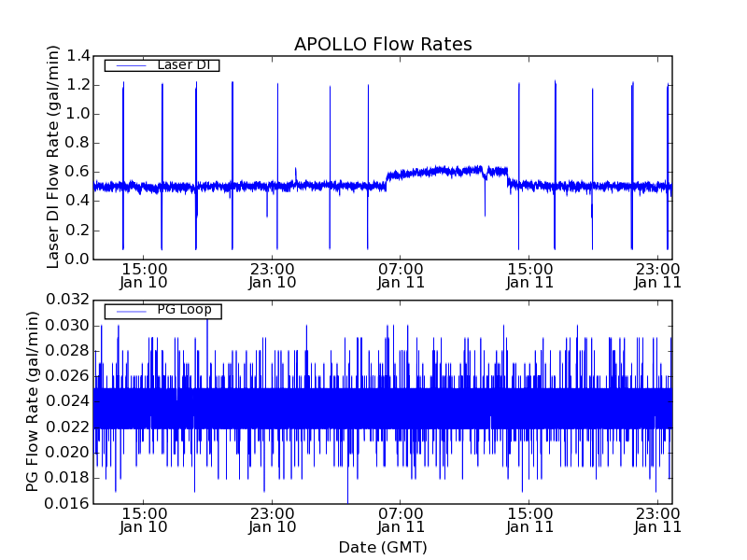This screenshot has height=560, width=747.
Task: Click '07:00 Jan 11' label under bottom plot
Action: point(401,521)
